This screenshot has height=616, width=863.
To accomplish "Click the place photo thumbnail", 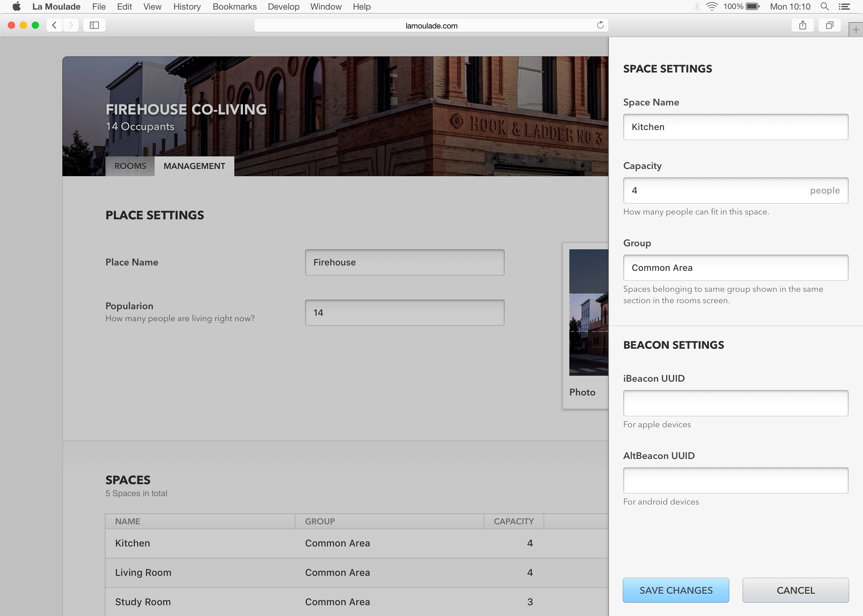I will point(588,312).
